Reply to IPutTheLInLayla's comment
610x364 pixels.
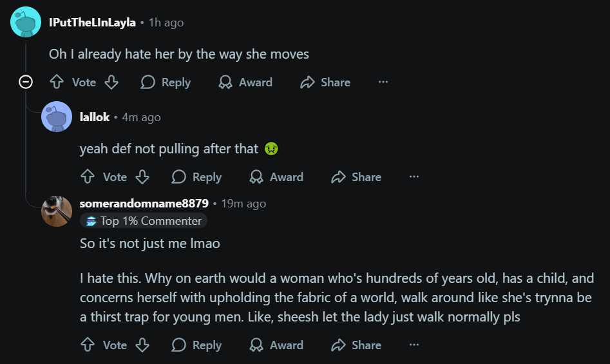click(x=166, y=82)
